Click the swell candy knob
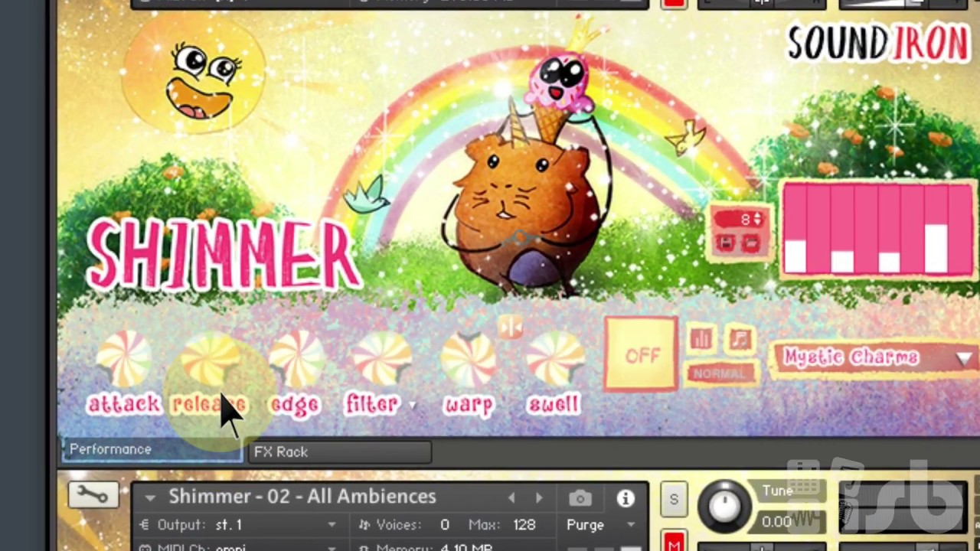The width and height of the screenshot is (980, 551). pos(555,358)
